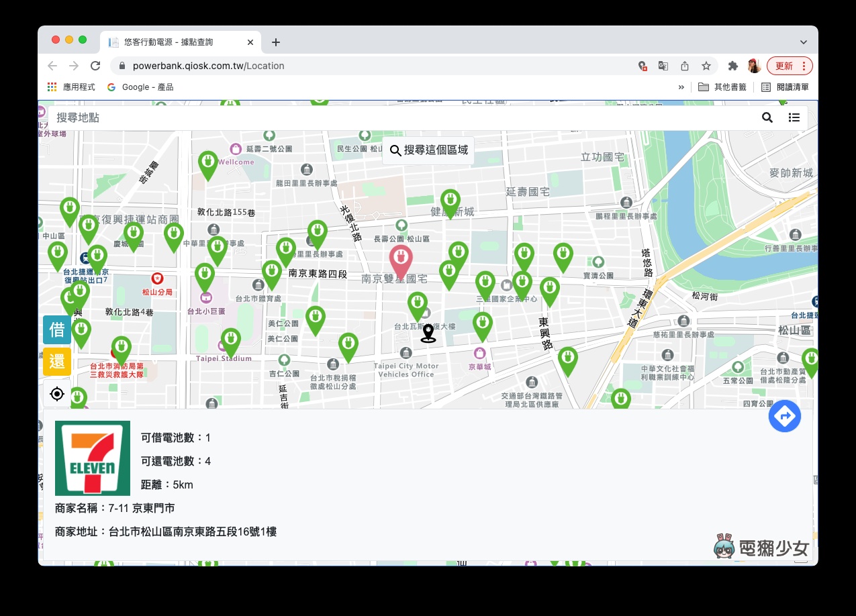Open the Chrome extensions puzzle icon
Viewport: 856px width, 616px height.
[x=733, y=66]
